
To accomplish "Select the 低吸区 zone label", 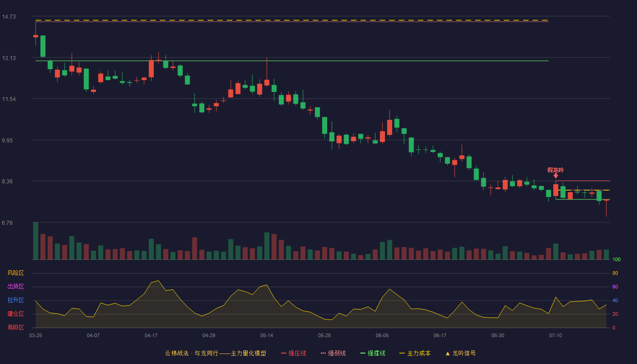I will coord(15,327).
